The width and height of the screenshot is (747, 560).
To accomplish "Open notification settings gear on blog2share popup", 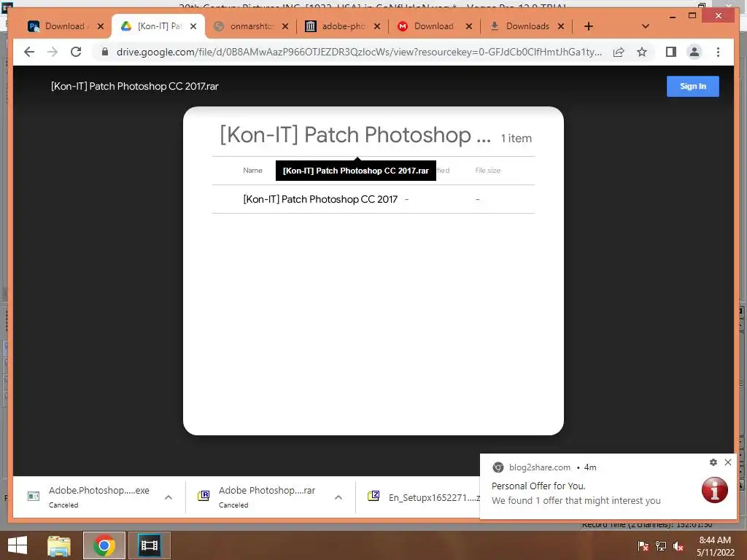I will 713,462.
